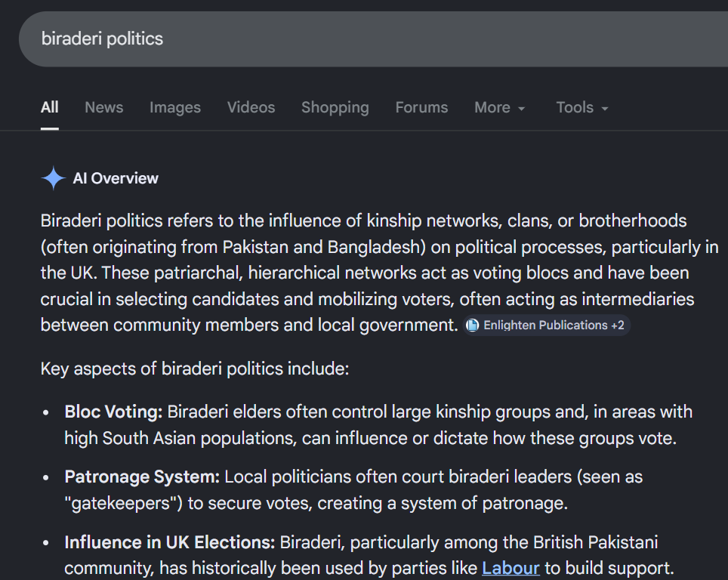Click the search box containing biraderi politics
728x580 pixels.
click(x=373, y=39)
